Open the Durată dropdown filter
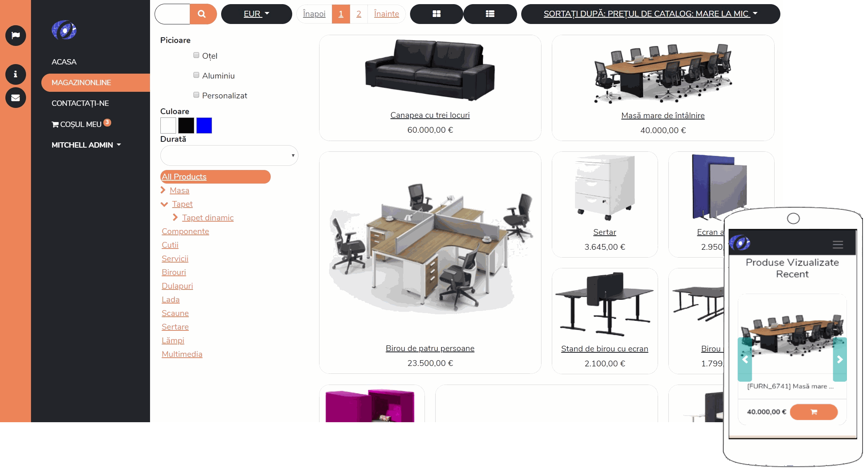Screen dimensions: 868x471 pos(229,155)
